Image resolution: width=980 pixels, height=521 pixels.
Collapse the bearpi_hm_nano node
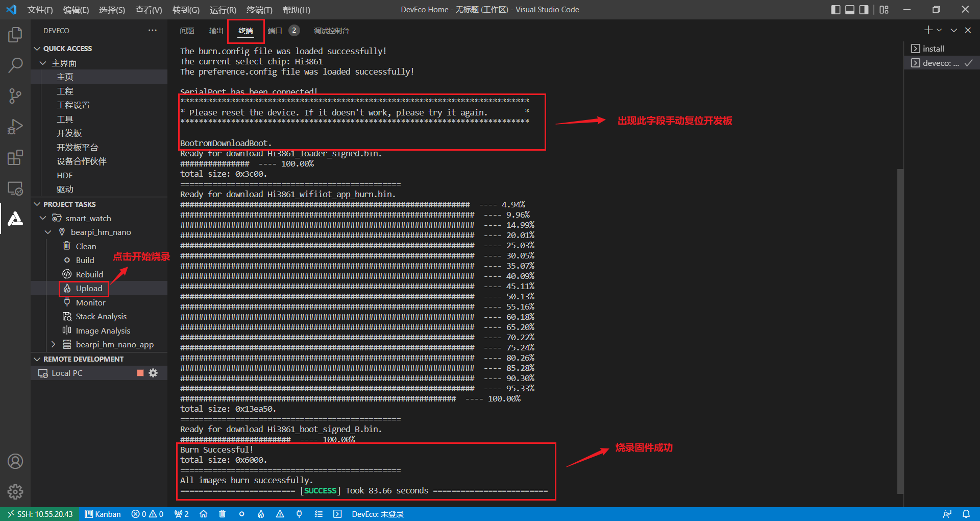click(48, 232)
